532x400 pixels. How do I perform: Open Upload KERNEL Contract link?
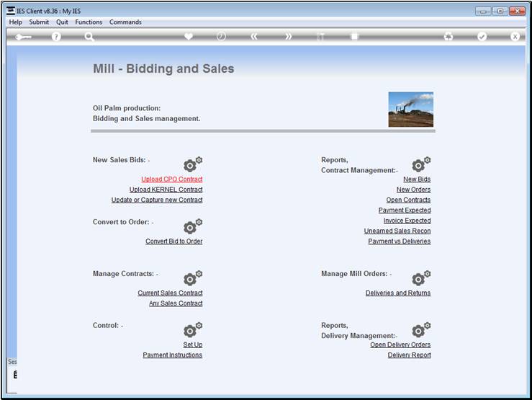166,190
